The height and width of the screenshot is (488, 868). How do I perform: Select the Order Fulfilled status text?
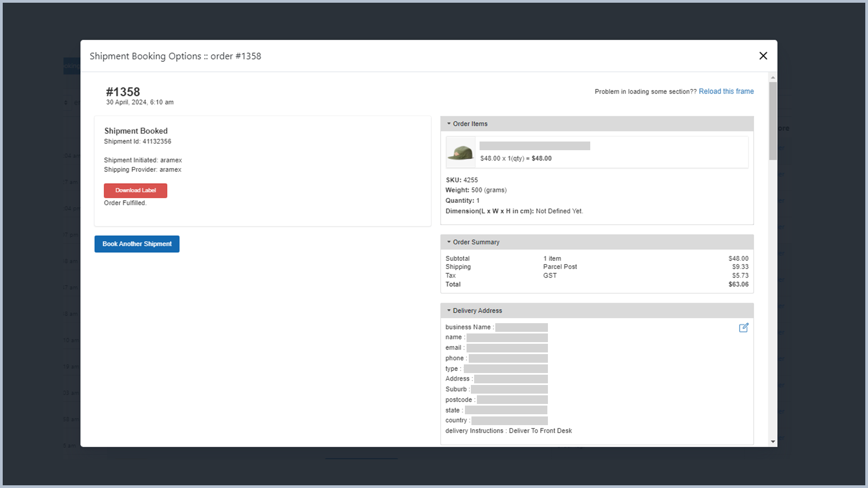[x=125, y=203]
